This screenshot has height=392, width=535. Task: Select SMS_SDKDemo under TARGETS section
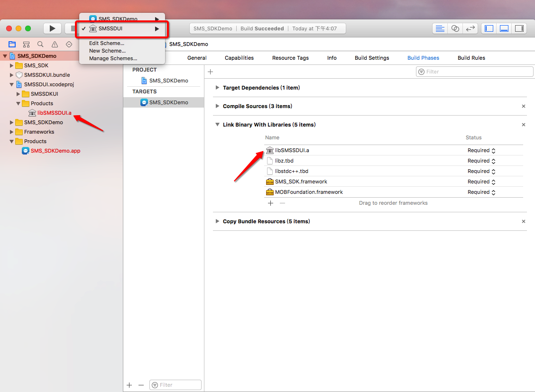(x=164, y=102)
